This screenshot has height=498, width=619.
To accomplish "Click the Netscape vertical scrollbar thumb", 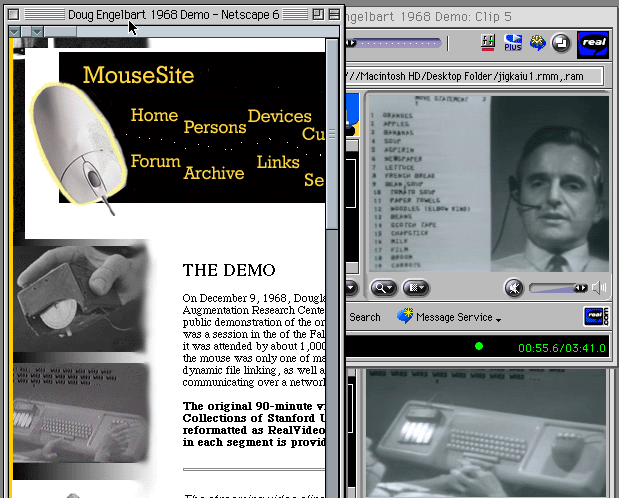I will coord(332,133).
